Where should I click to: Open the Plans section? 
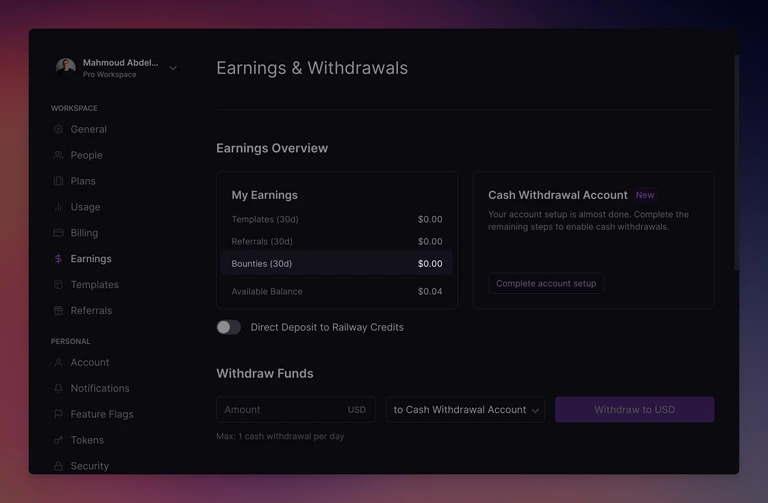(x=83, y=181)
